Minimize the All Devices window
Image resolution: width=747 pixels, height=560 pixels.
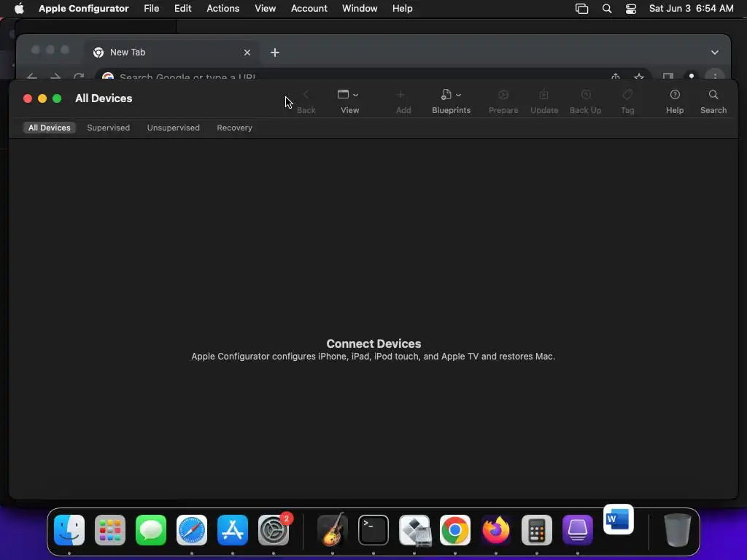click(42, 98)
